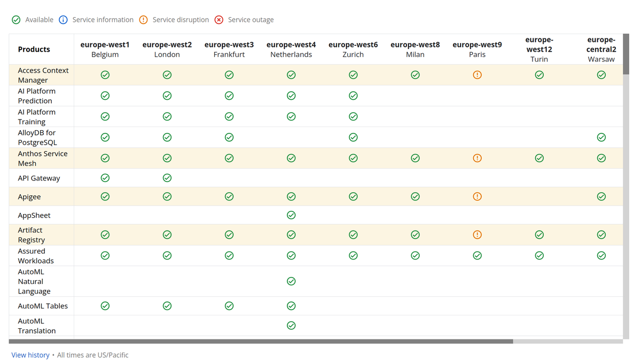Click AutoML Tables status icon for Frankfurt

(x=229, y=306)
